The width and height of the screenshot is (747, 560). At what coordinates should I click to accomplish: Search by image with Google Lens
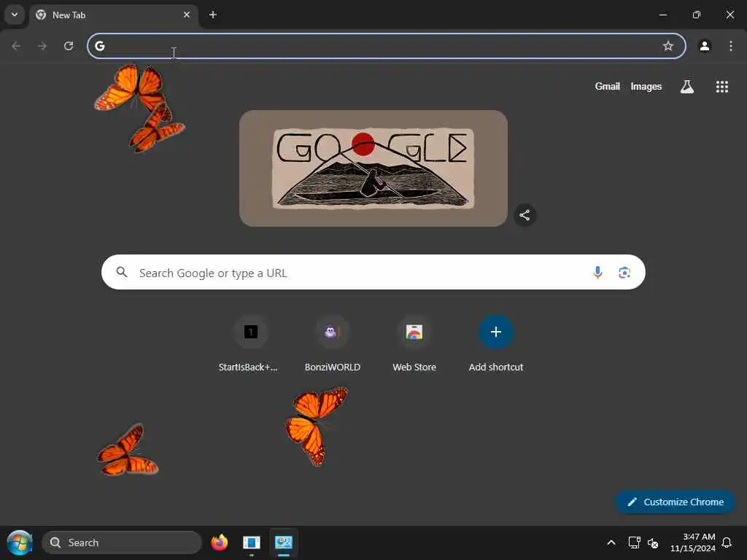[x=624, y=273]
